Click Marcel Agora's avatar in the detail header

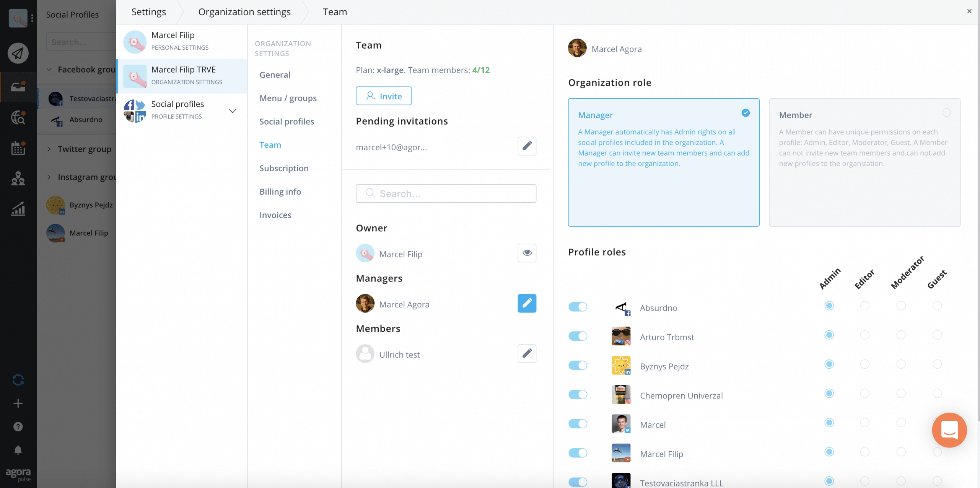[577, 48]
